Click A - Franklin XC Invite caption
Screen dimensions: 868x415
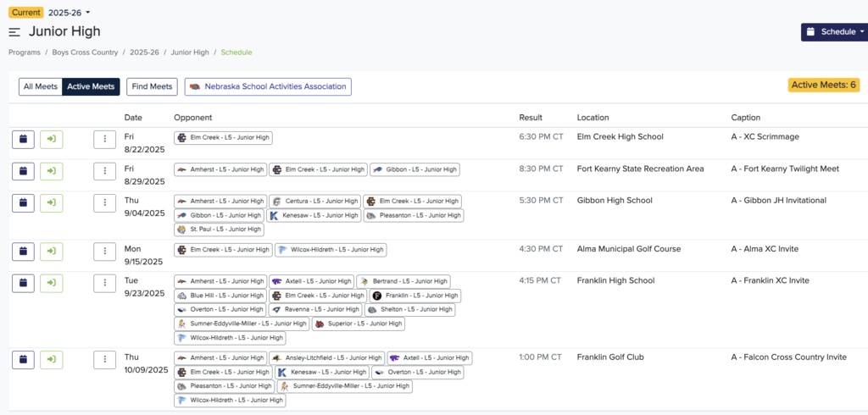770,280
